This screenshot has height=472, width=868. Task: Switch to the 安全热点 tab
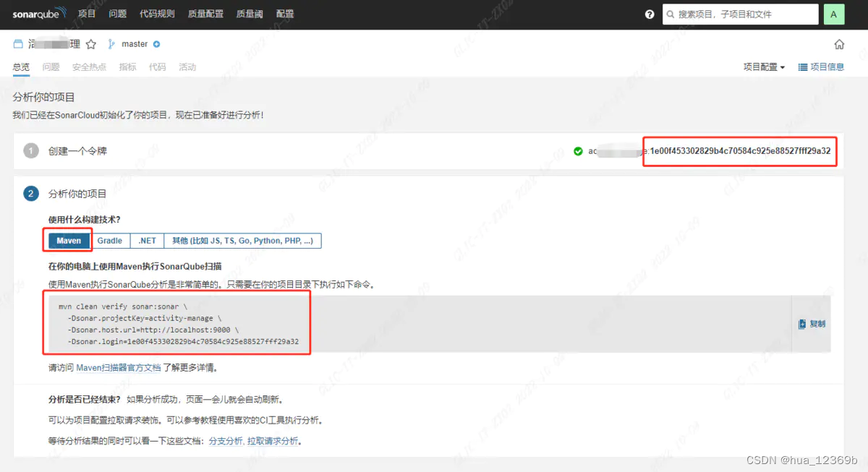pos(89,66)
